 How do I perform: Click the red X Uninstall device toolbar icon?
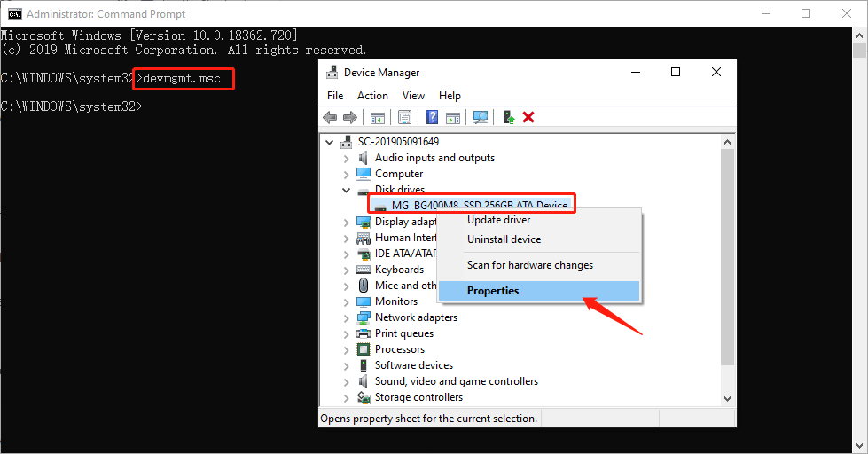point(528,117)
